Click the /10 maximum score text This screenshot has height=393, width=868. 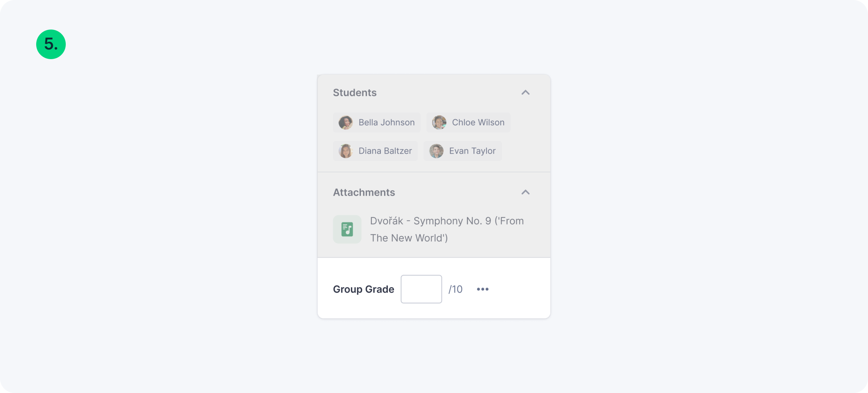455,289
